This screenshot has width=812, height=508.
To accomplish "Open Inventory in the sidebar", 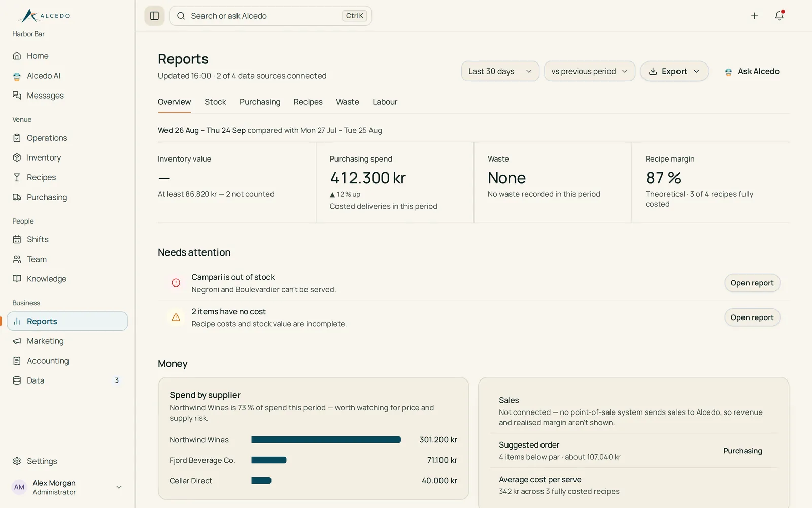I will [x=67, y=157].
